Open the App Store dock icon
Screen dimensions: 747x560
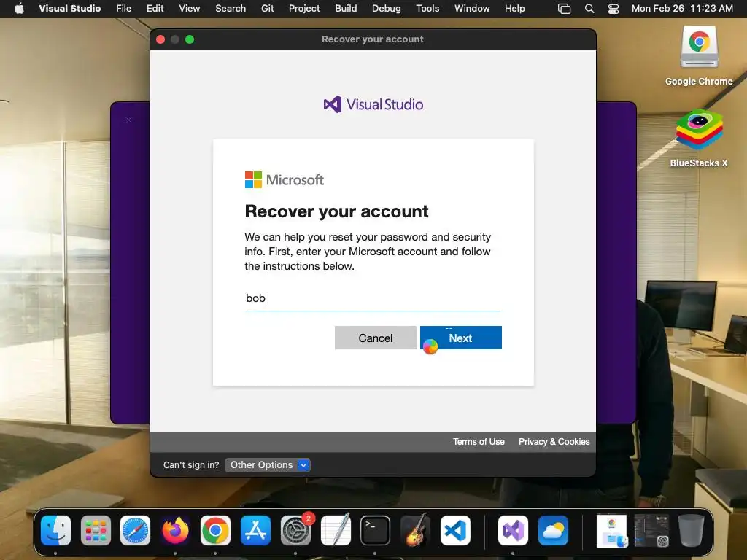click(255, 531)
